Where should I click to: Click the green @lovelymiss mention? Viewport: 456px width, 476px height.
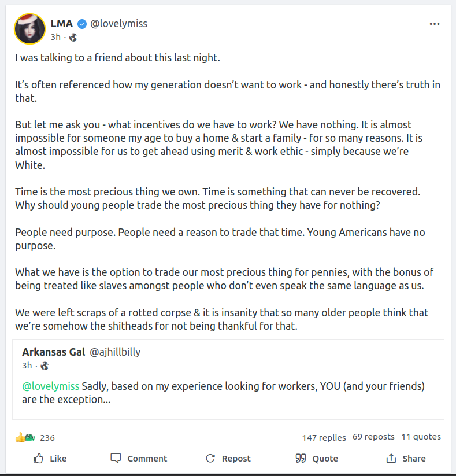(51, 386)
